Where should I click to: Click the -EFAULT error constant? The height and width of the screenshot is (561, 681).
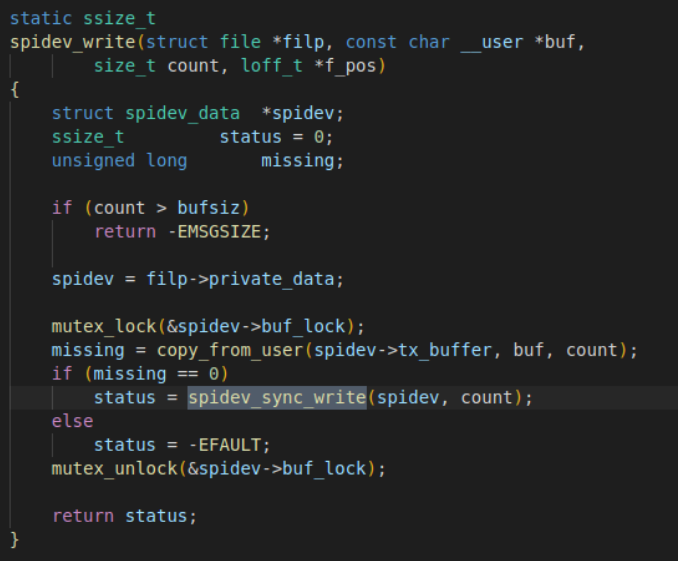(x=225, y=445)
